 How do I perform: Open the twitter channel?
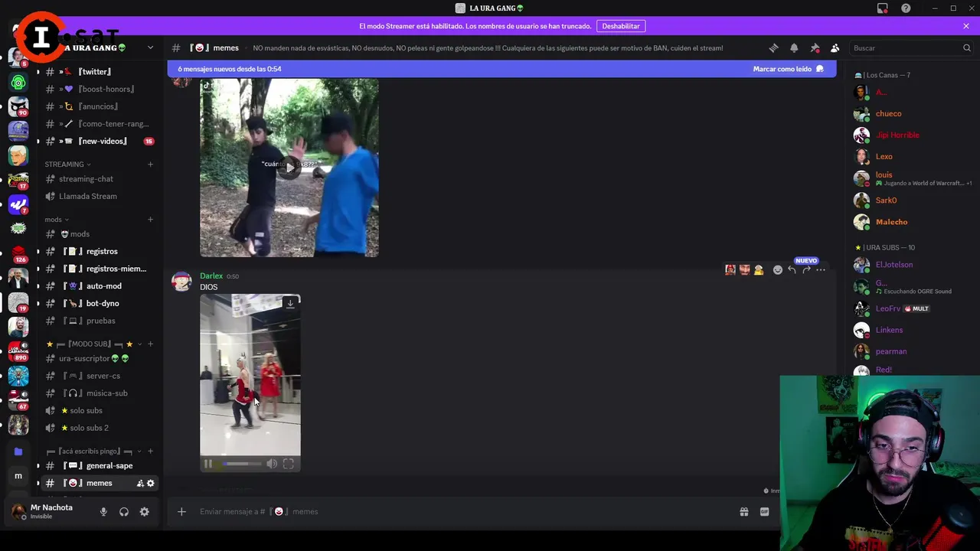[x=95, y=71]
